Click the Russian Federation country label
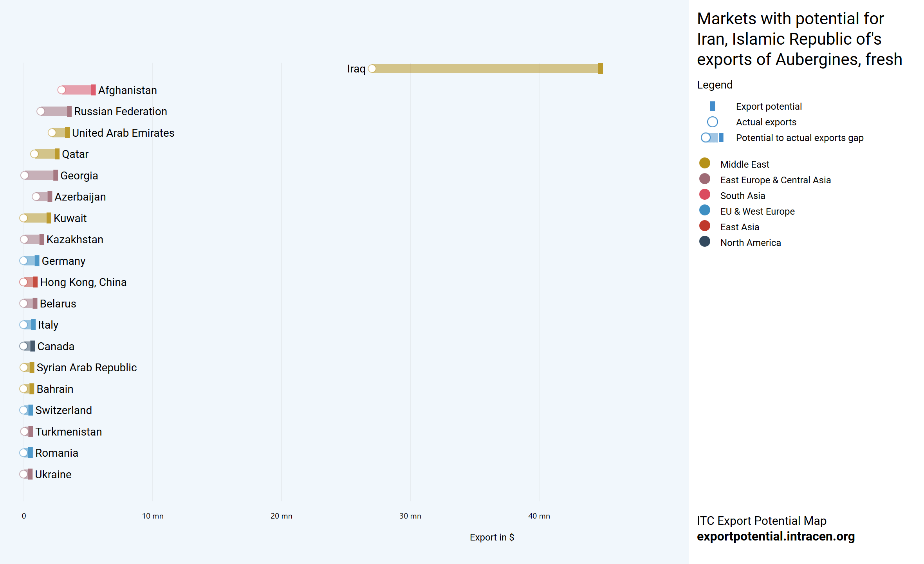924x564 pixels. (x=120, y=112)
